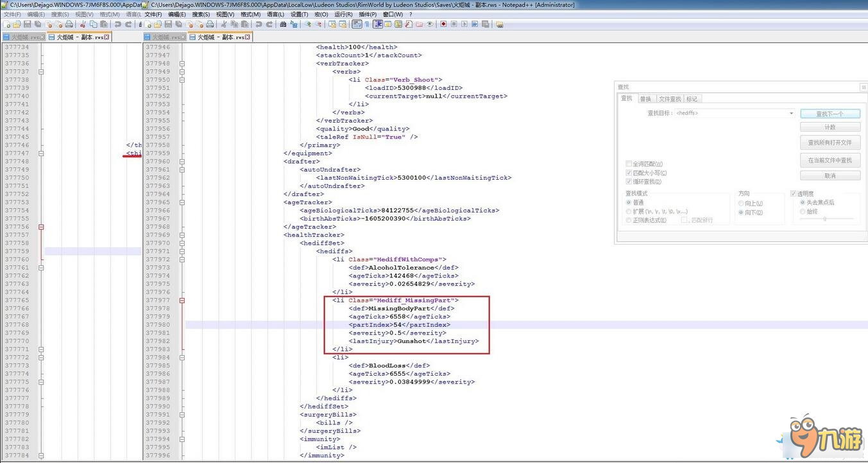Viewport: 868px width, 463px height.
Task: Click 查找下一个 button
Action: 830,113
